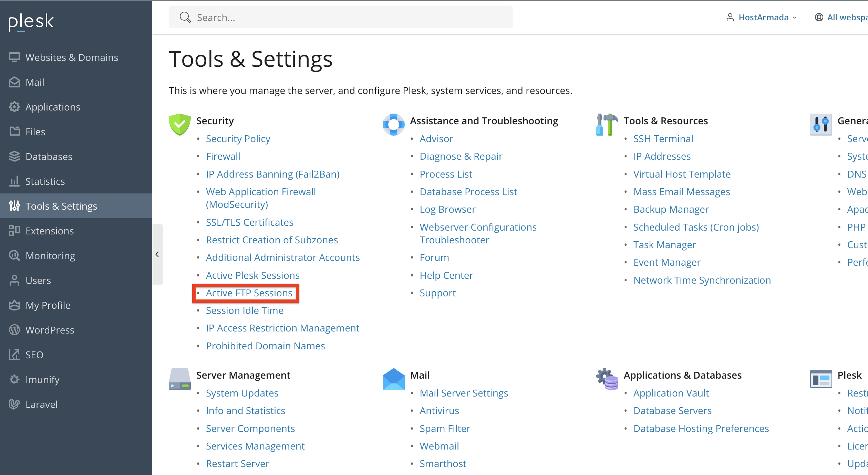Click the WordPress logo icon in sidebar
The image size is (868, 475).
click(x=14, y=330)
